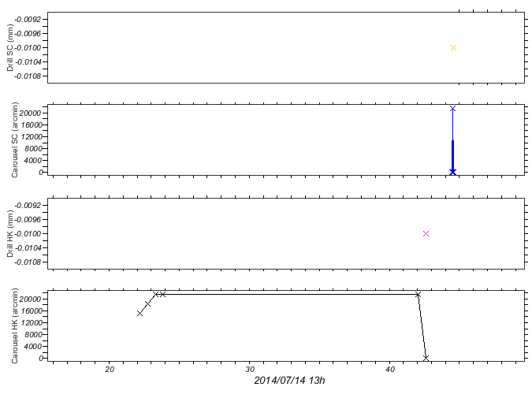Image resolution: width=532 pixels, height=398 pixels.
Task: Select the magenta X marker in Drill HK plot
Action: pos(426,233)
